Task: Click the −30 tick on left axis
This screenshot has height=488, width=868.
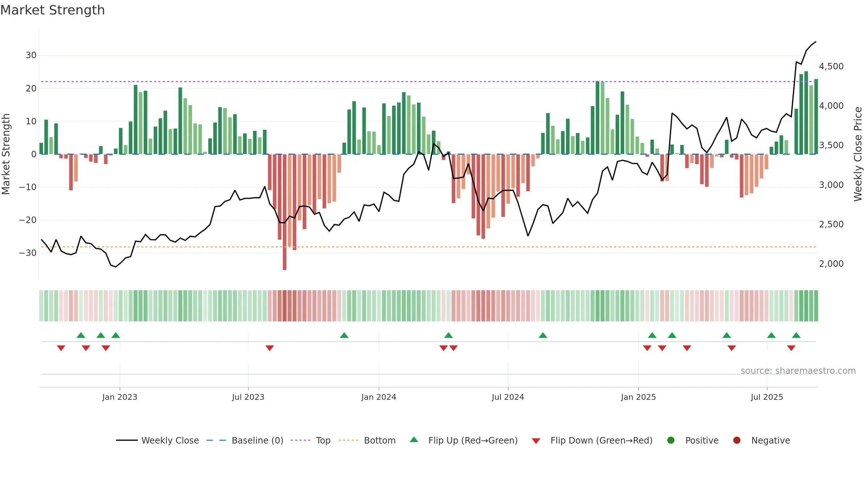Action: point(28,253)
